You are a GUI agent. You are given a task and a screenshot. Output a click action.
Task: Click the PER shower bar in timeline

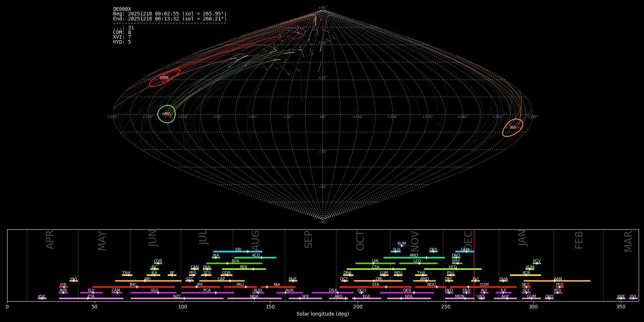244,269
